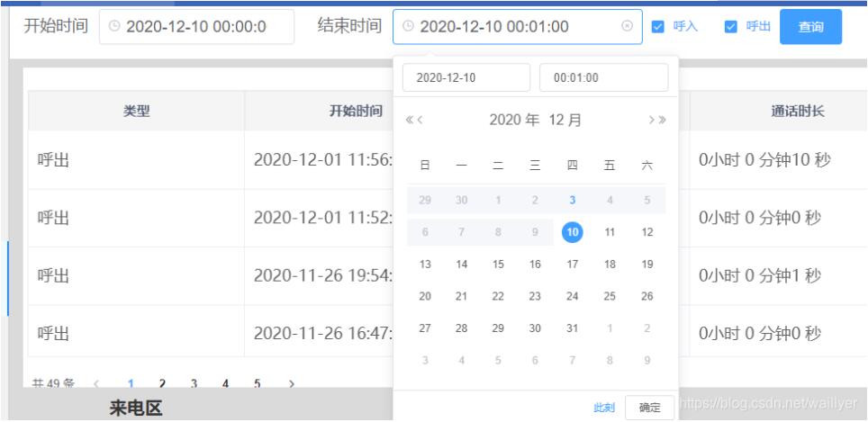The width and height of the screenshot is (868, 422).
Task: Click the previous year double-arrow icon
Action: [x=409, y=120]
